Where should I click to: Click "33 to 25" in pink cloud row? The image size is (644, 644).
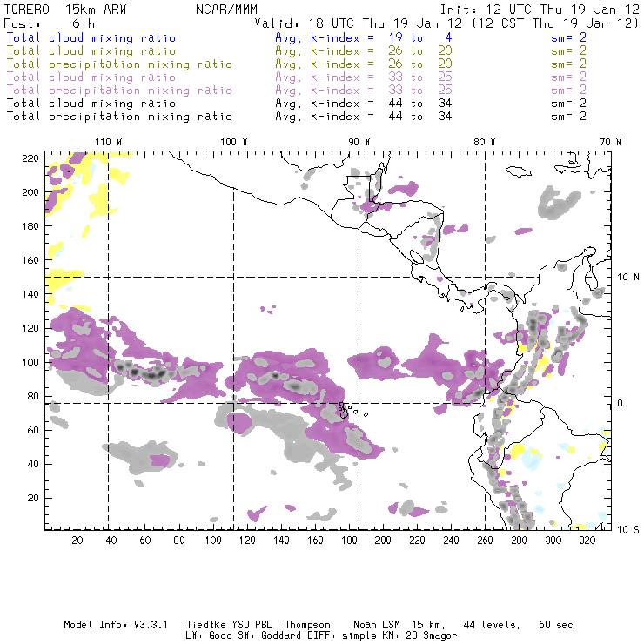(x=420, y=77)
